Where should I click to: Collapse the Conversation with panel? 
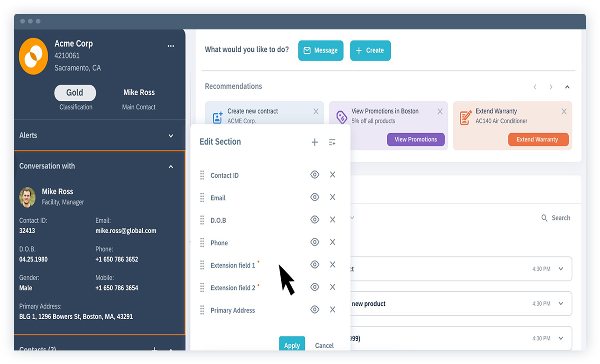tap(171, 166)
